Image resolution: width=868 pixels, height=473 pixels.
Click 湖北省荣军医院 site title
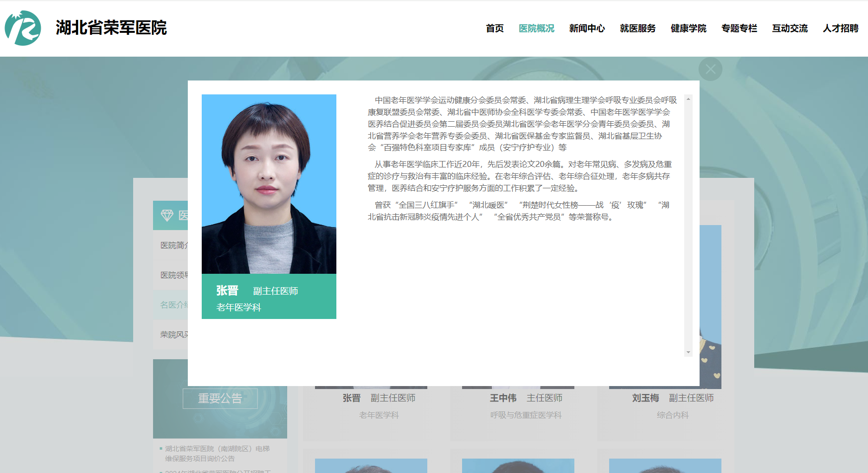(111, 28)
